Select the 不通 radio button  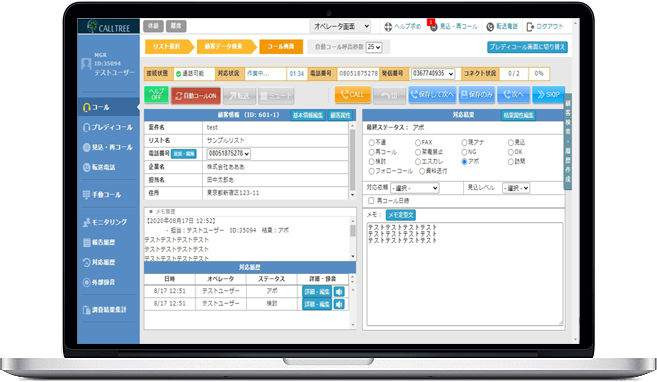(371, 143)
